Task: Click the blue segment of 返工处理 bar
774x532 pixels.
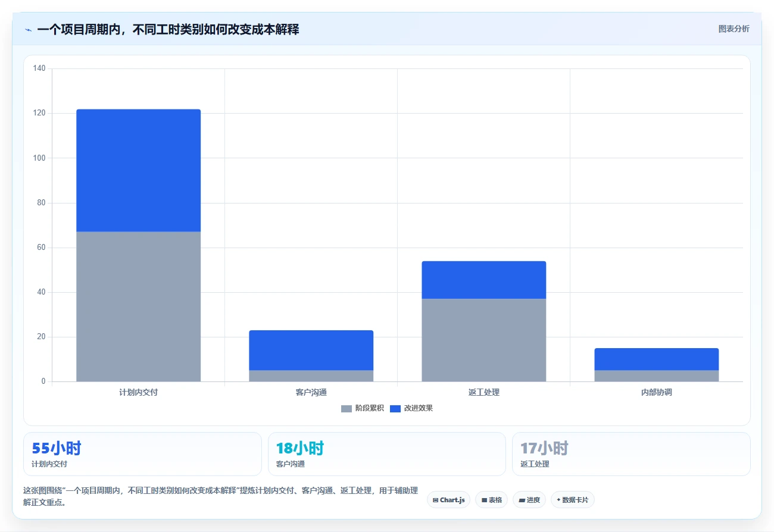Action: coord(484,280)
